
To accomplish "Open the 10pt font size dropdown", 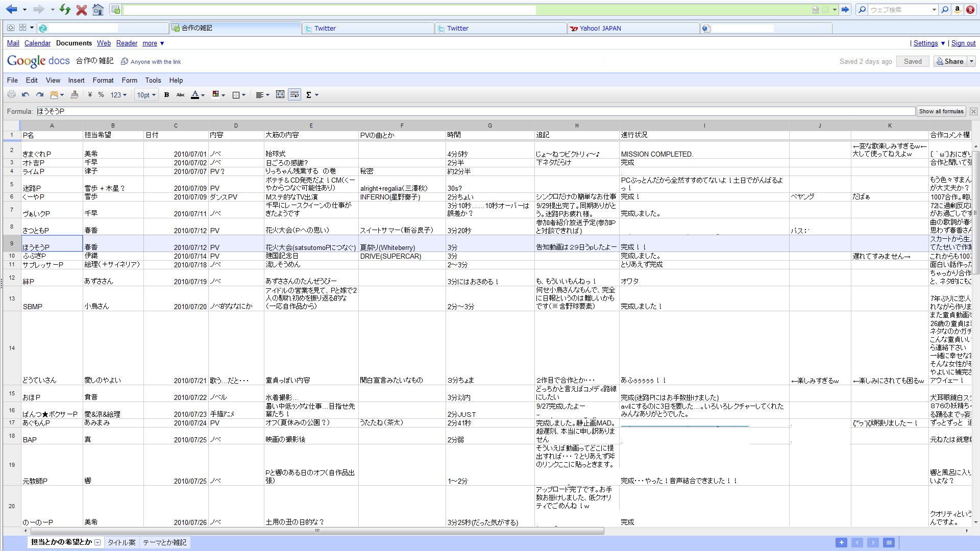I will click(146, 95).
